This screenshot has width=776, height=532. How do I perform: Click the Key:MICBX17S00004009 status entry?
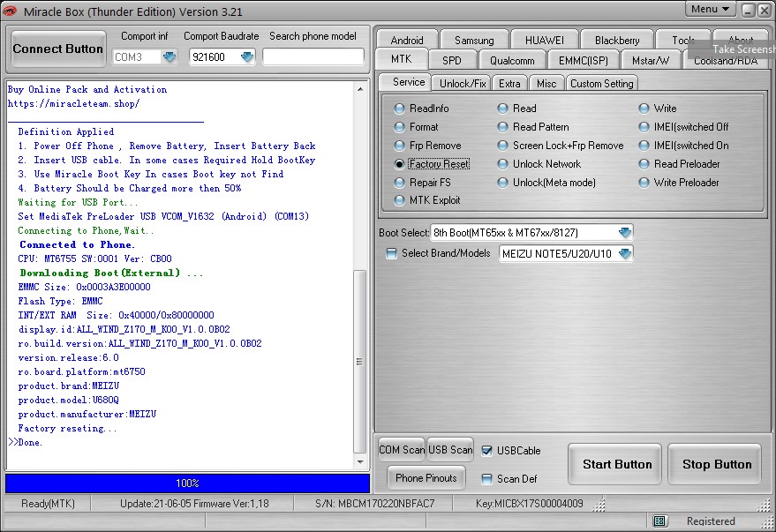point(530,504)
